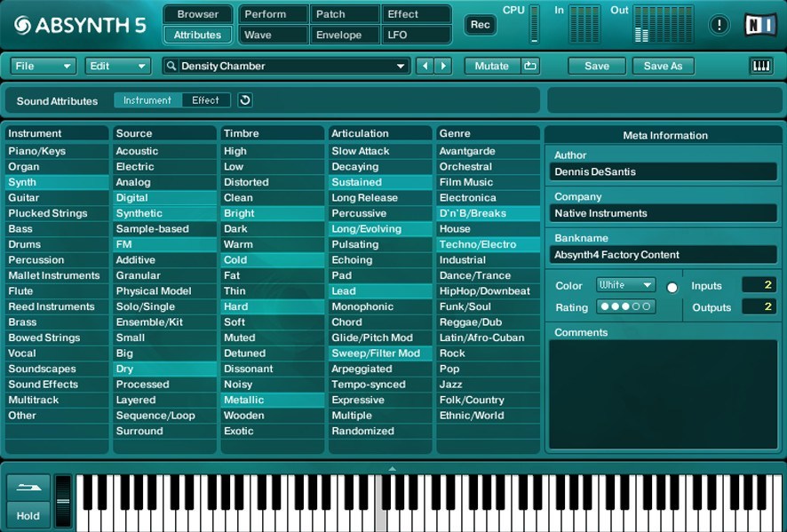Open the Color dropdown set to White
787x532 pixels.
(x=625, y=286)
